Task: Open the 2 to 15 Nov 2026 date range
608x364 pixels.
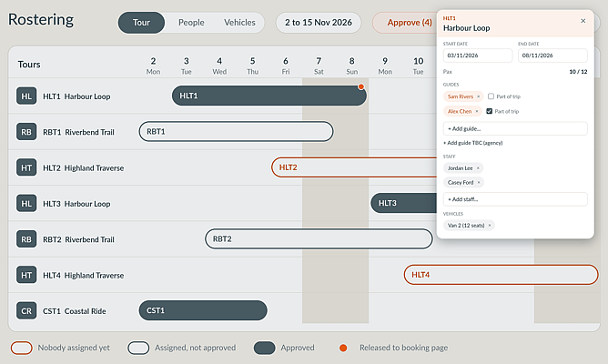Action: click(x=319, y=23)
